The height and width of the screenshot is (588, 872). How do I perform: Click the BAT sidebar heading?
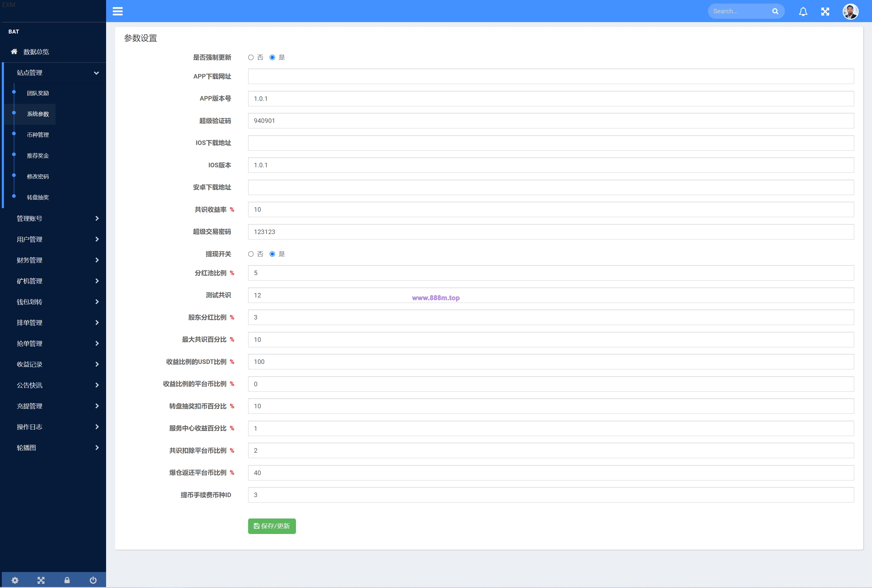coord(14,31)
